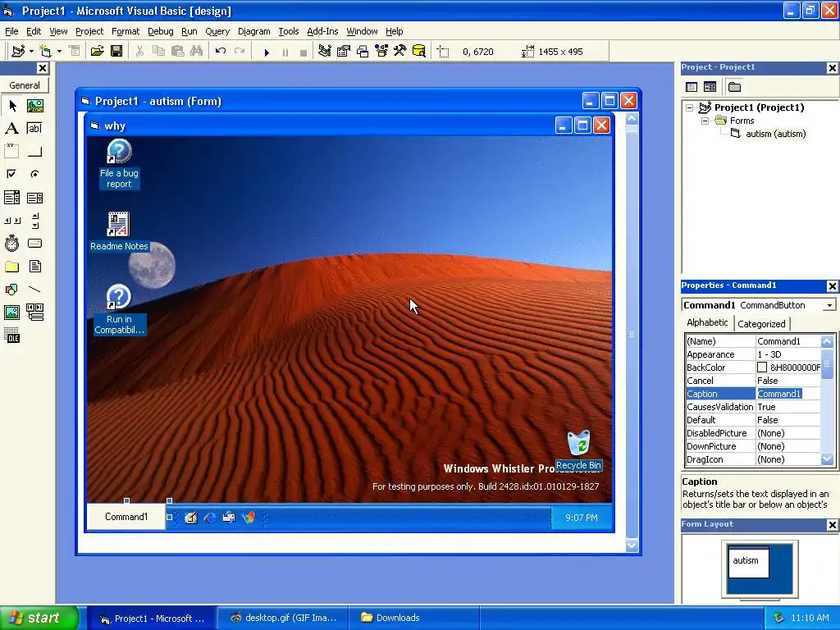The width and height of the screenshot is (840, 630).
Task: Show Form Layout Window via toolbar icon
Action: (x=363, y=52)
